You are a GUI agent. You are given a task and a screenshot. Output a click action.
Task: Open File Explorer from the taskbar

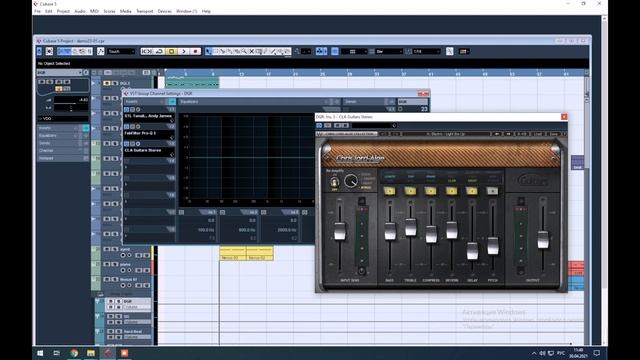point(91,353)
